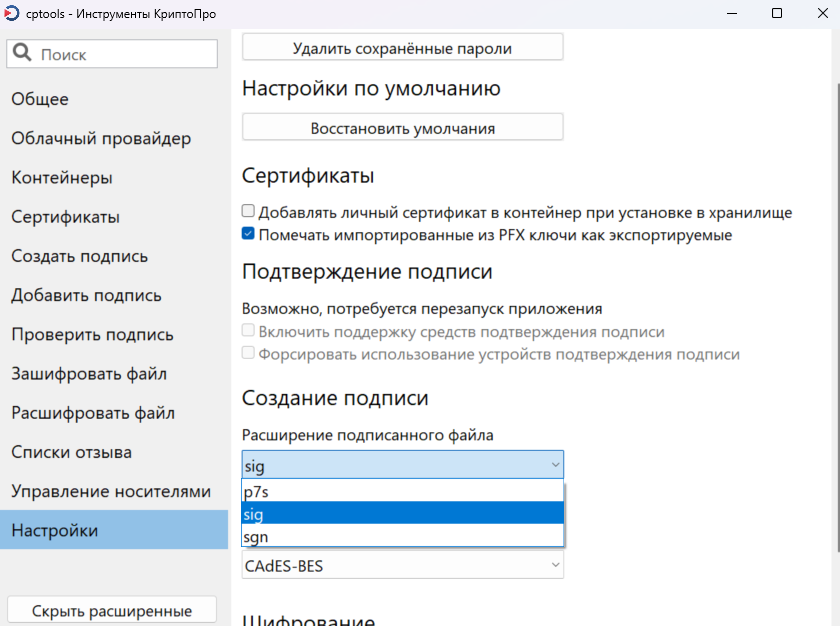This screenshot has width=840, height=626.
Task: Click the vertical scrollbar on the right
Action: coord(838,316)
